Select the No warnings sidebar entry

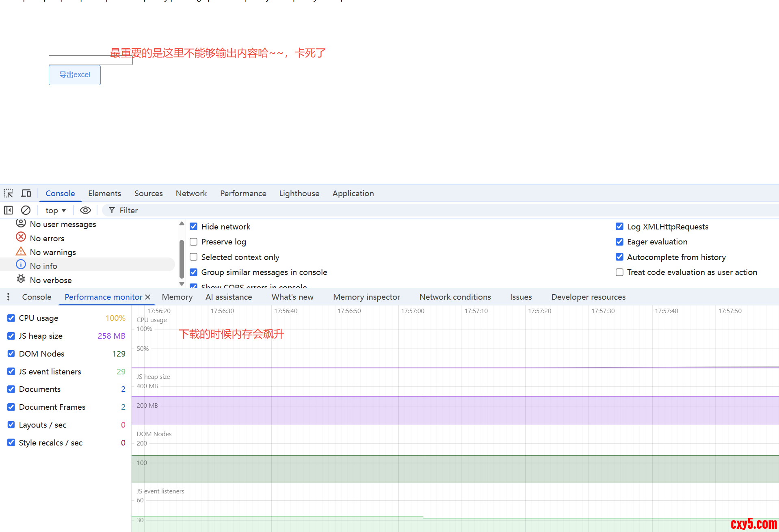coord(53,252)
